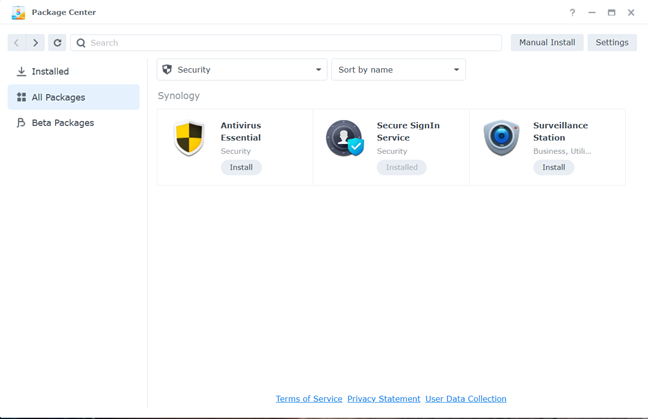Click Installed button under Secure SignIn Service

pos(401,167)
